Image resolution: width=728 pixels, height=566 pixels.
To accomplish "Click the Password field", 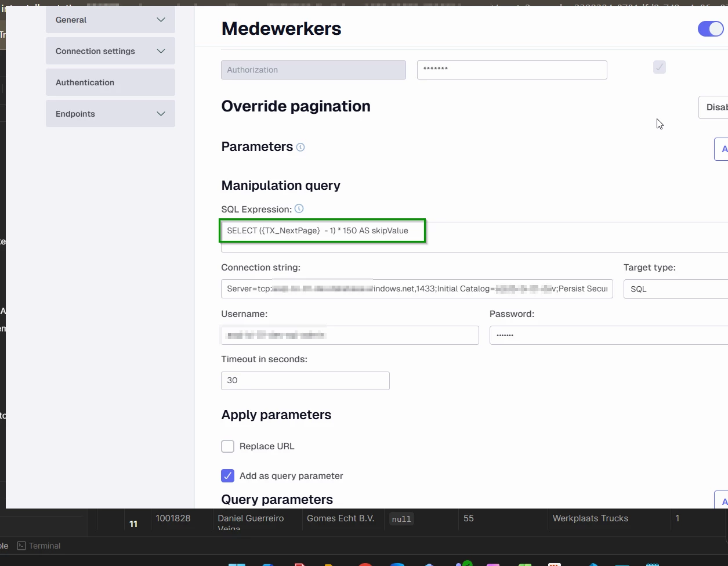I will coord(609,335).
